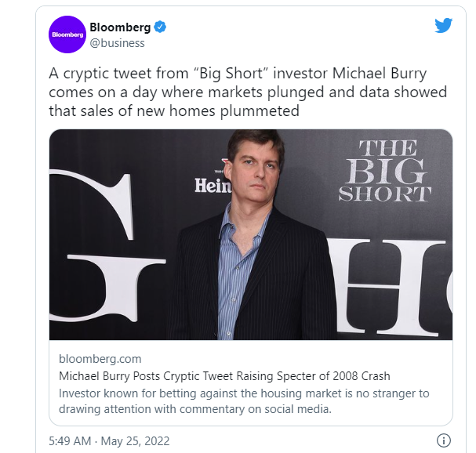Click the Heineken logo in the photo
The image size is (476, 453).
pyautogui.click(x=213, y=185)
